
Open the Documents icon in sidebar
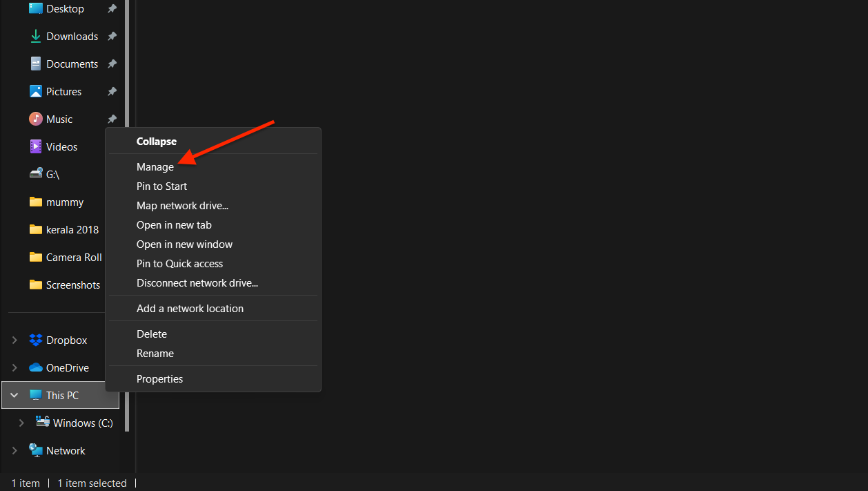tap(36, 64)
